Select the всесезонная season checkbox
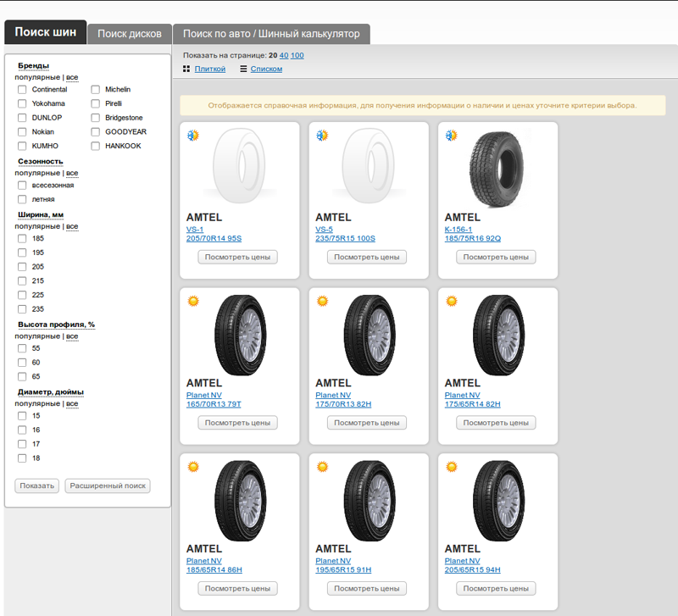This screenshot has height=616, width=678. point(22,186)
